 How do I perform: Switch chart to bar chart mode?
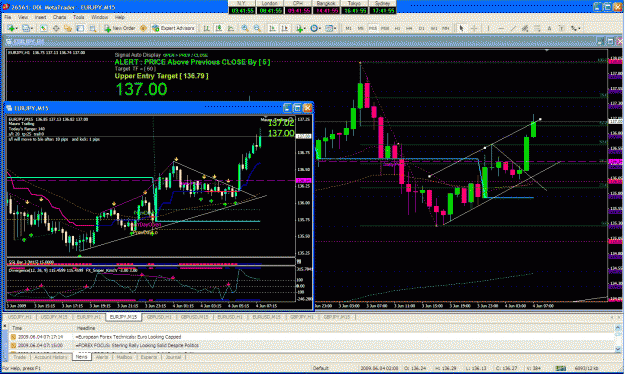(206, 28)
